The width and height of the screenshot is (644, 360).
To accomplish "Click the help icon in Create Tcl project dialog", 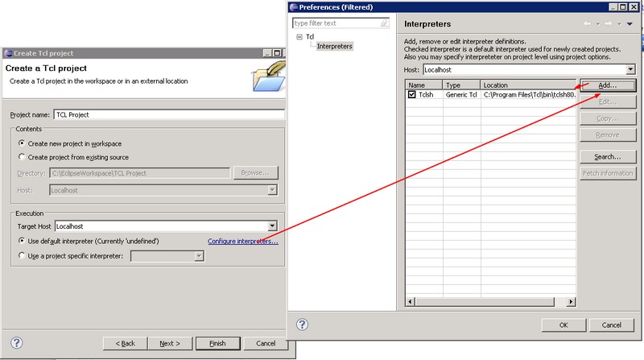I will click(16, 342).
